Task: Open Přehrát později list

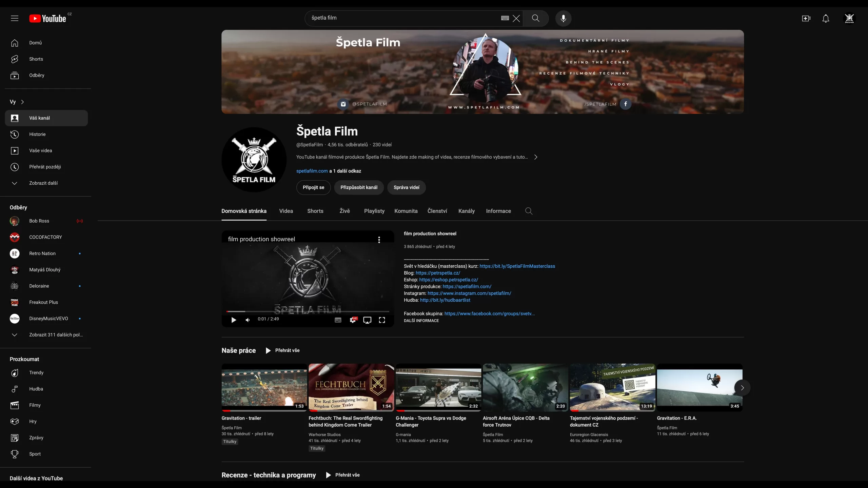Action: 46,167
